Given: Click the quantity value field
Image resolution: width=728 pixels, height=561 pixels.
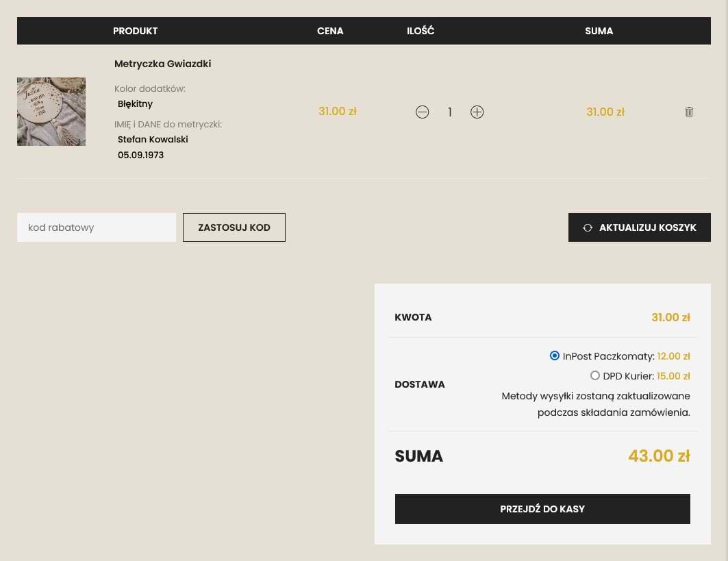Looking at the screenshot, I should tap(450, 112).
